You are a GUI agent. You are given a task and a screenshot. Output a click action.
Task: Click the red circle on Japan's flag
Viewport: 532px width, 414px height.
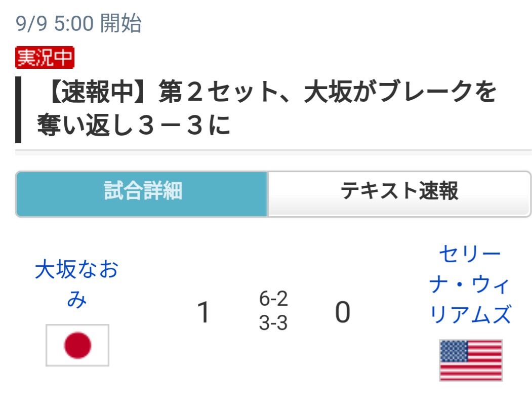click(x=77, y=346)
